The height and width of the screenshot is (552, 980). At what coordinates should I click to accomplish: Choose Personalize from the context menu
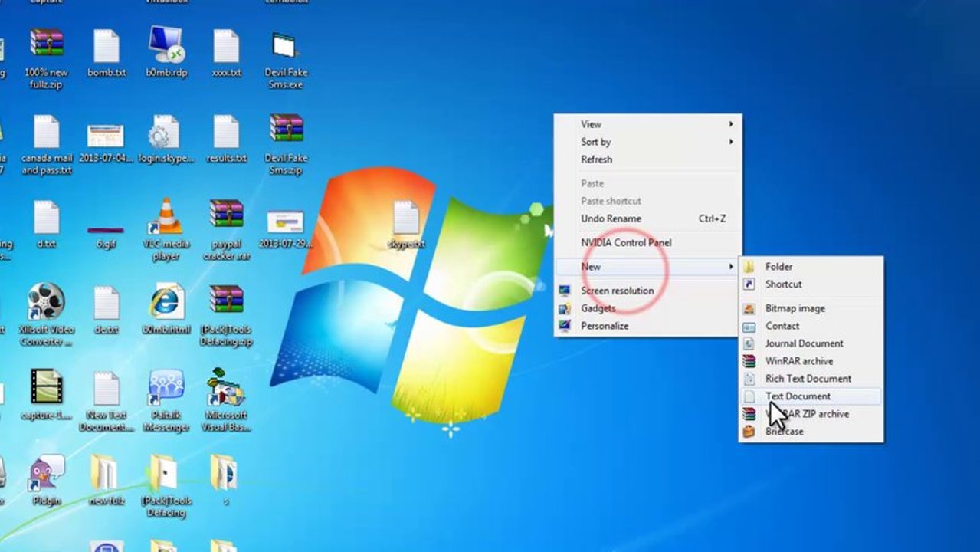[x=647, y=326]
